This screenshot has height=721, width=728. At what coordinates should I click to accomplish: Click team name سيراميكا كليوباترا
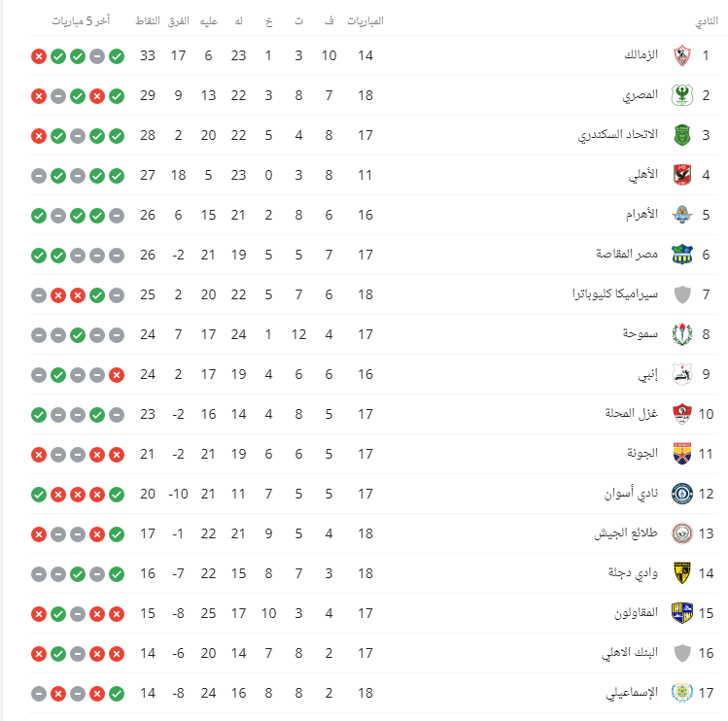[x=614, y=293]
